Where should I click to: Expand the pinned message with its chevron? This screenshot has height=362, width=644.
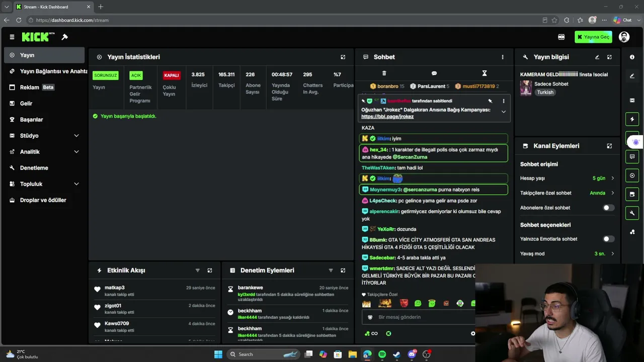click(504, 112)
